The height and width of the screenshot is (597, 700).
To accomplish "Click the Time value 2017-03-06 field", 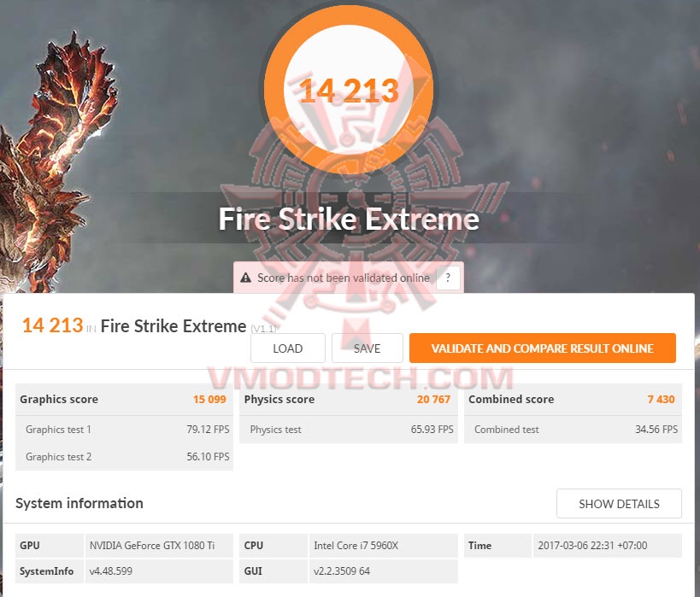I will tap(608, 545).
